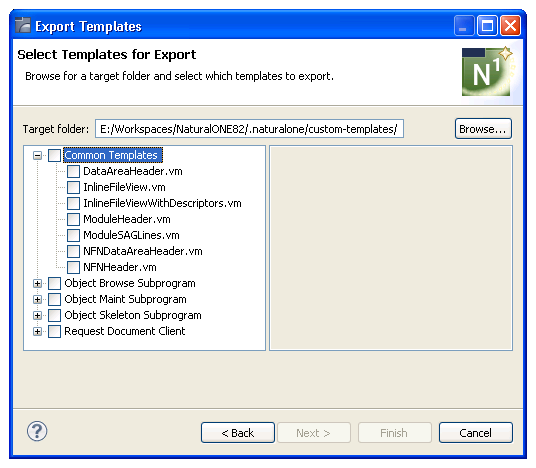The height and width of the screenshot is (468, 536).
Task: Select the ModuleSAGLines.vm checkbox
Action: (73, 235)
